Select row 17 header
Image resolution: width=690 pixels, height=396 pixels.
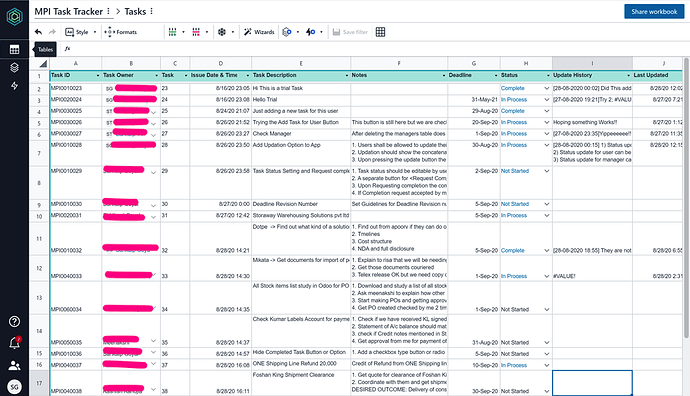(39, 383)
